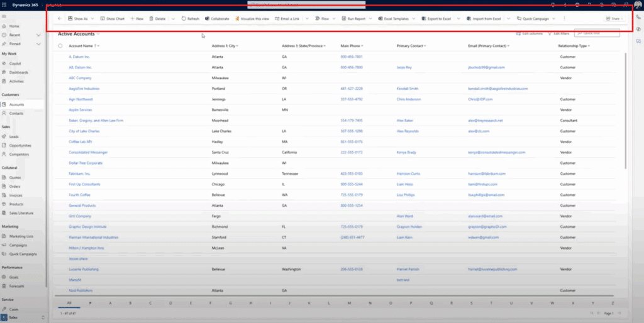Select Visualize this view

tap(252, 18)
